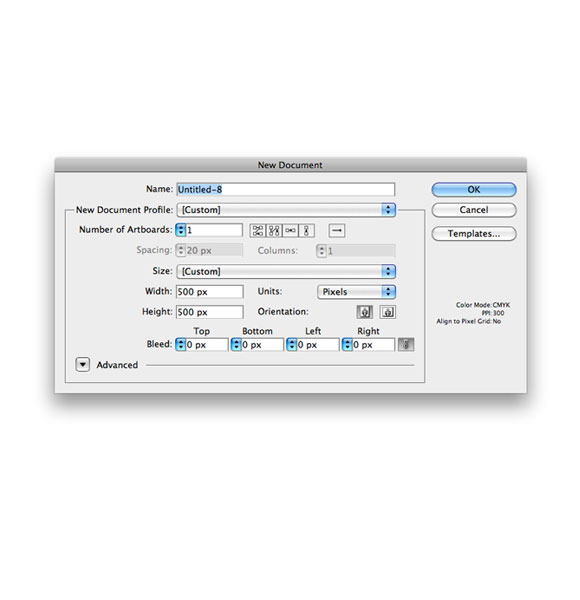The height and width of the screenshot is (600, 580).
Task: Click the Name field containing Untitled-8
Action: [x=285, y=189]
